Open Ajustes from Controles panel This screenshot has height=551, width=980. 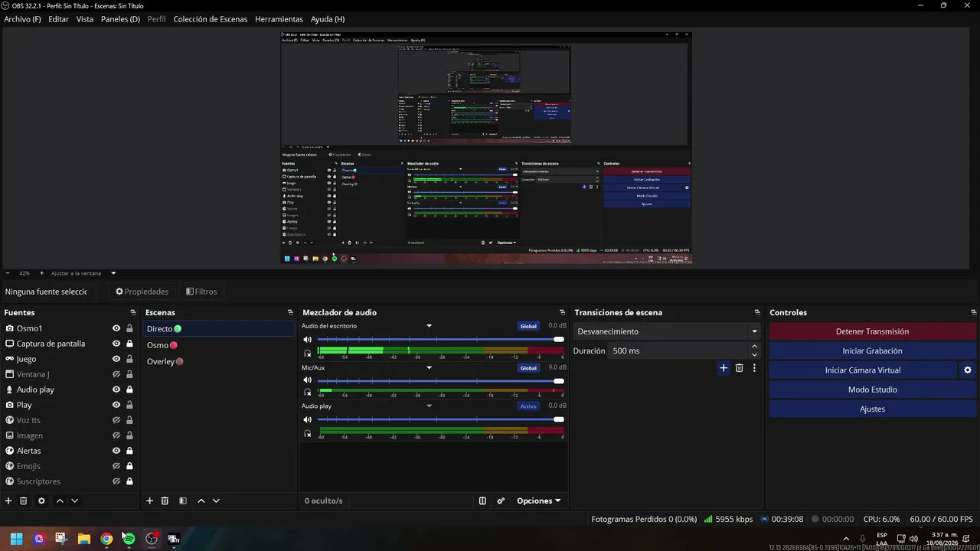pyautogui.click(x=873, y=409)
